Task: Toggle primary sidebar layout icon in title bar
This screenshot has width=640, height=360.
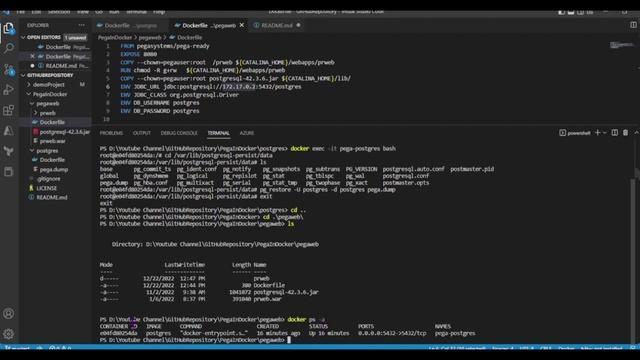Action: pos(562,12)
